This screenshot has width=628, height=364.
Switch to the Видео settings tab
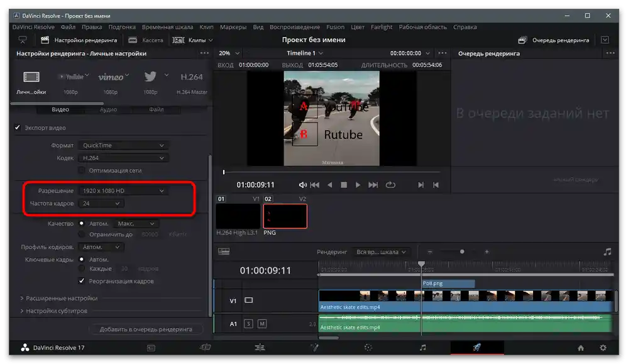point(60,109)
